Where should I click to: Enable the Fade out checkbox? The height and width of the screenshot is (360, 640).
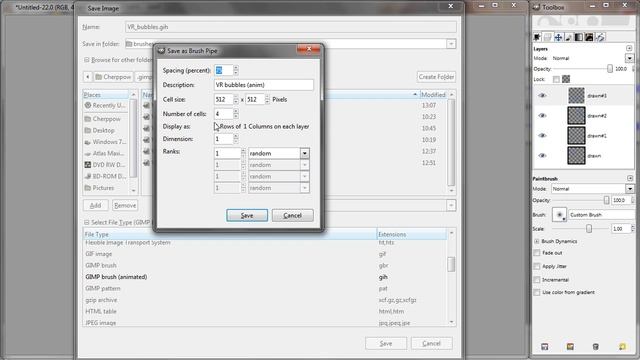[537, 253]
